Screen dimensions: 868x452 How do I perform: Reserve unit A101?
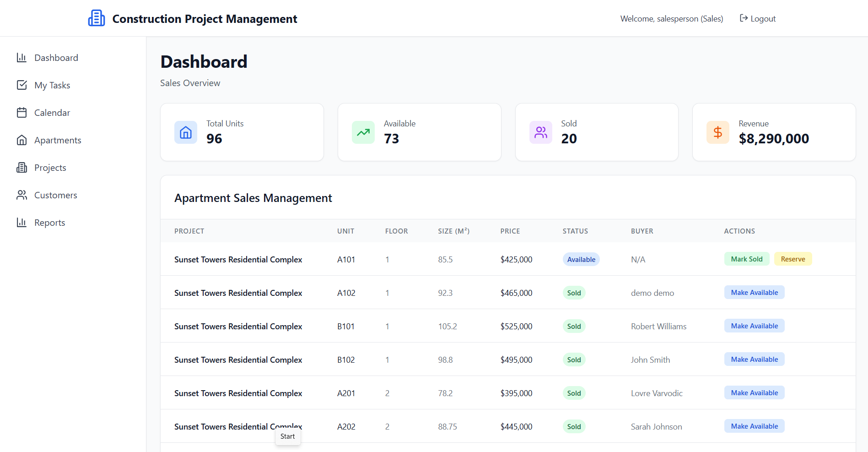coord(793,259)
